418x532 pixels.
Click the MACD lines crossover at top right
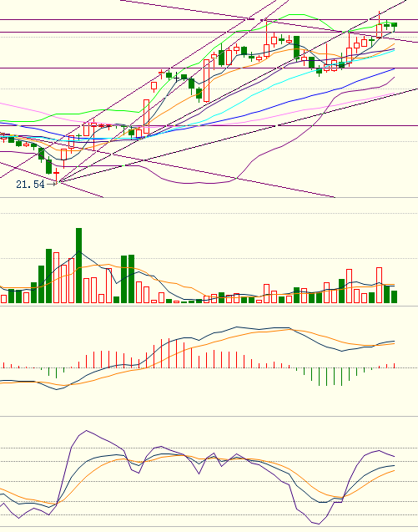tap(290, 329)
